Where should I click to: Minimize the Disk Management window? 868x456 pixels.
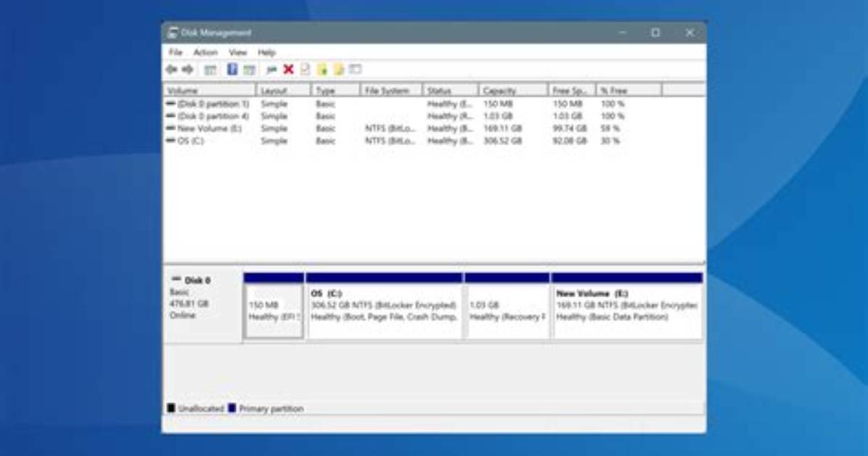[x=622, y=33]
